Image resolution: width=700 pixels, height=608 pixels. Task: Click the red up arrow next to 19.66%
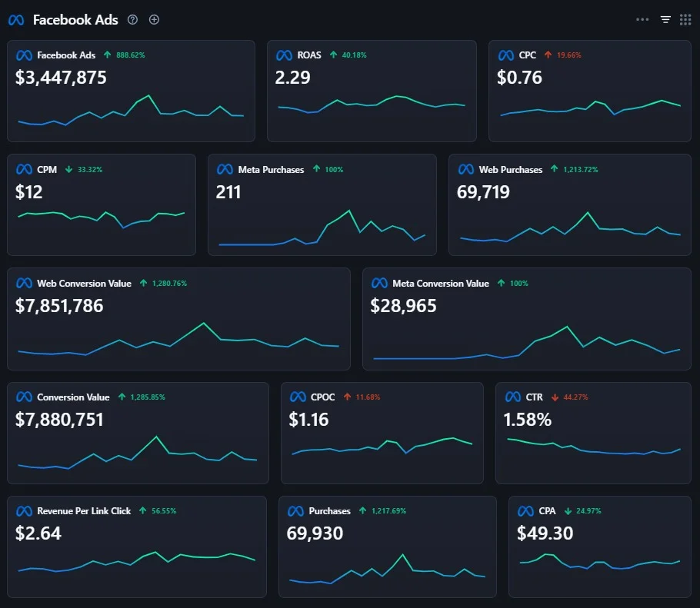coord(548,55)
